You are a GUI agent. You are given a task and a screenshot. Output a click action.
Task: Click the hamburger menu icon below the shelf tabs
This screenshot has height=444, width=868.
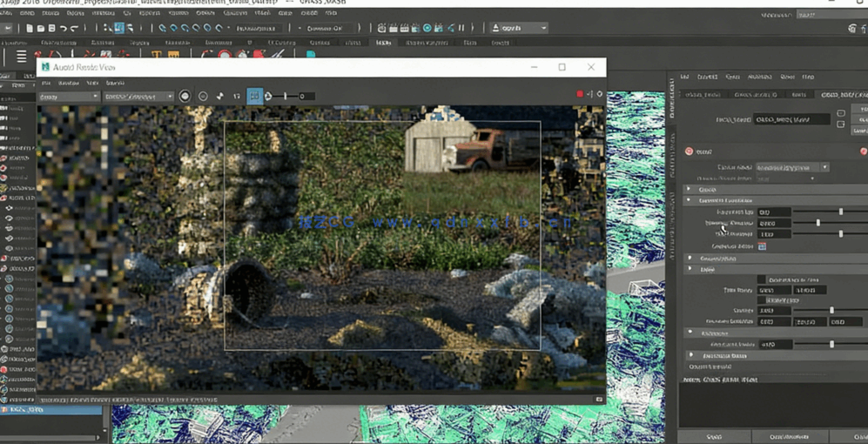22,57
